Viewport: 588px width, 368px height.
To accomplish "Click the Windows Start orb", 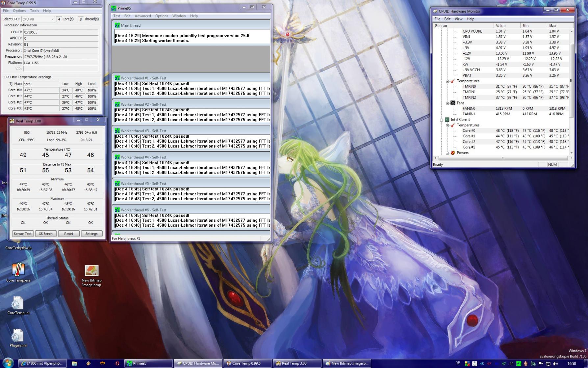I will click(8, 363).
